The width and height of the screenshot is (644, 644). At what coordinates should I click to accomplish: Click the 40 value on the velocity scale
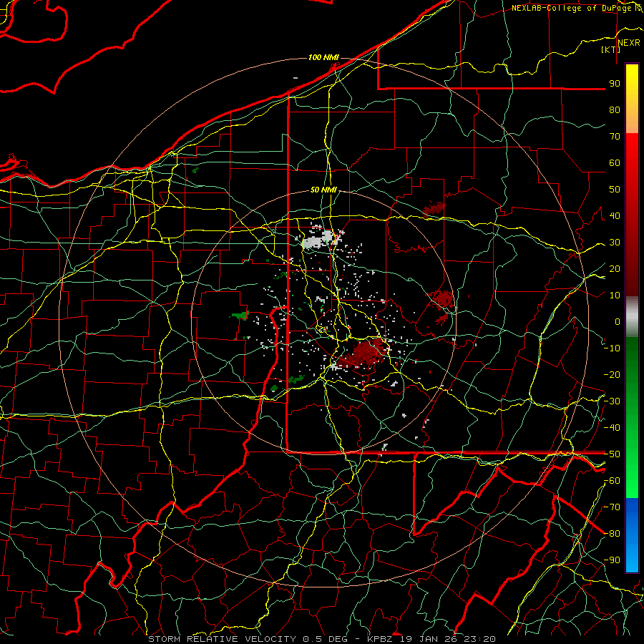(615, 215)
